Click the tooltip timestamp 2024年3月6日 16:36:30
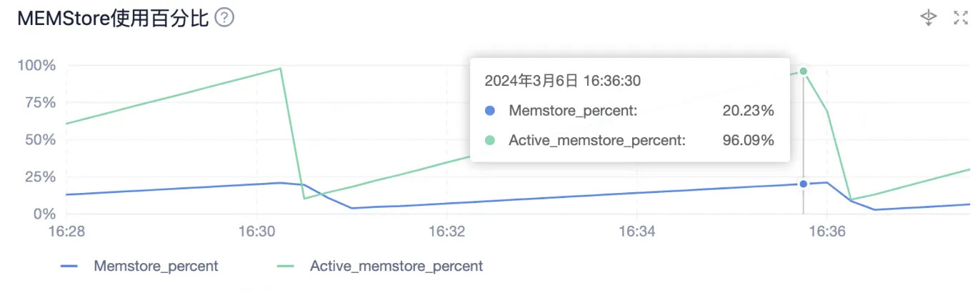Image resolution: width=980 pixels, height=293 pixels. 562,81
